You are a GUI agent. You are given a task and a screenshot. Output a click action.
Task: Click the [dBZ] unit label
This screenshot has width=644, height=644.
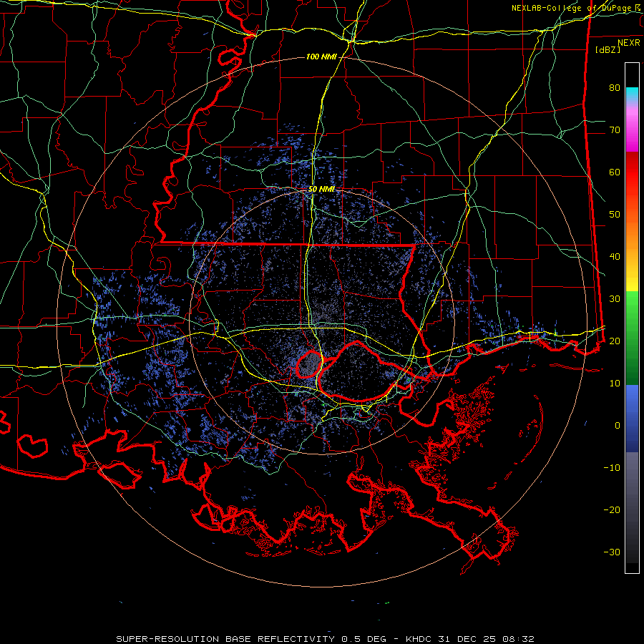608,49
